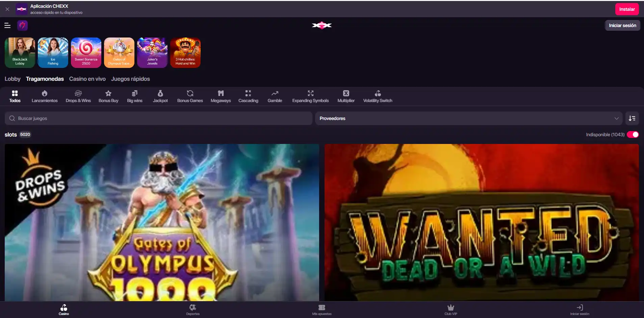Viewport: 644px width, 318px height.
Task: Show Expanding Symbols category
Action: click(x=311, y=96)
